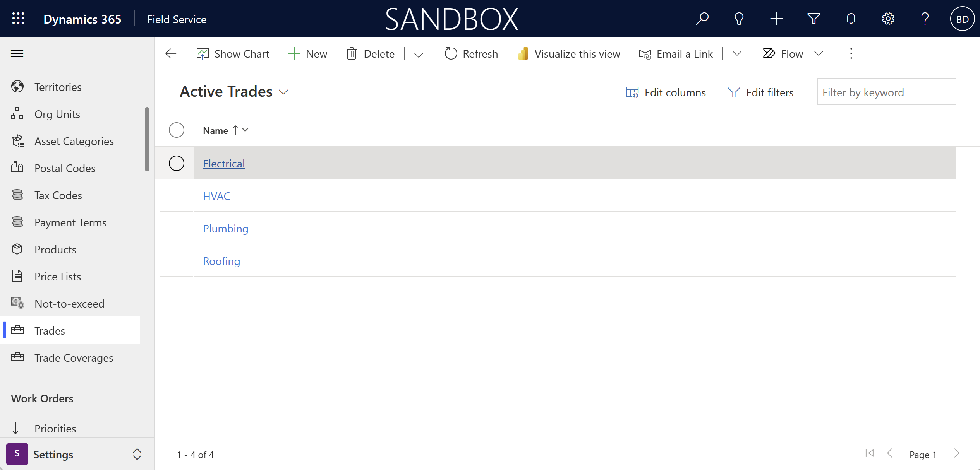980x470 pixels.
Task: Expand the Active Trades view dropdown
Action: [x=284, y=92]
